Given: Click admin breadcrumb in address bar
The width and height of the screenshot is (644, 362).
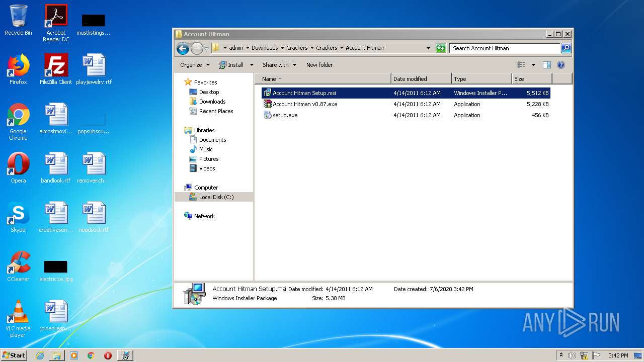Looking at the screenshot, I should [236, 48].
